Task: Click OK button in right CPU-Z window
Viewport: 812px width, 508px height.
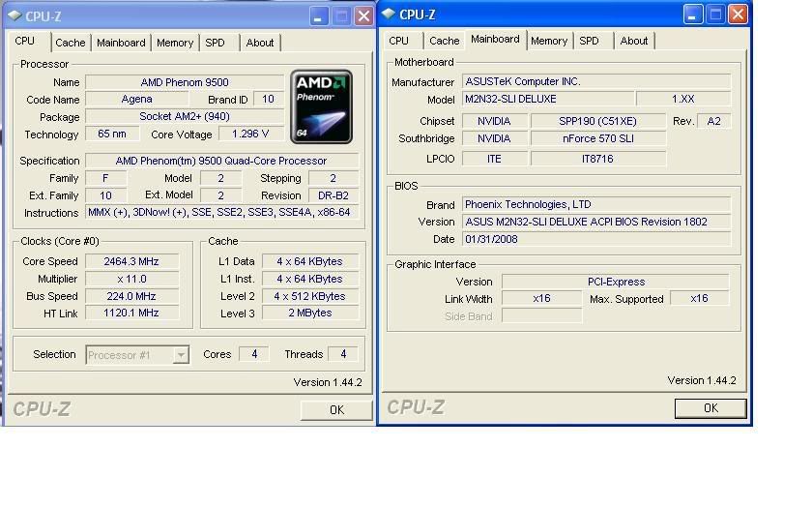Action: click(710, 408)
